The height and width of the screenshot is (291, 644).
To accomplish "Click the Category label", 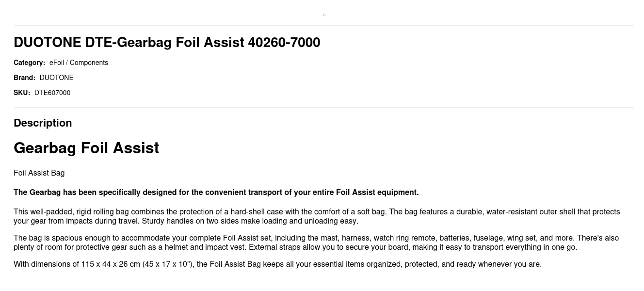I will click(29, 63).
